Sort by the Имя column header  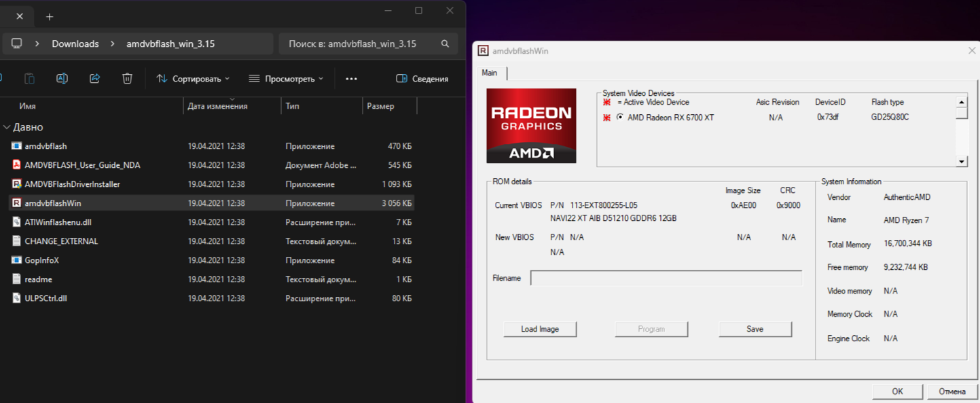(28, 106)
